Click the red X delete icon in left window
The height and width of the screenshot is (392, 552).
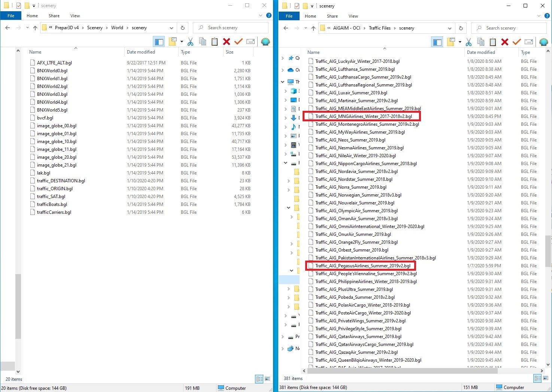[226, 42]
